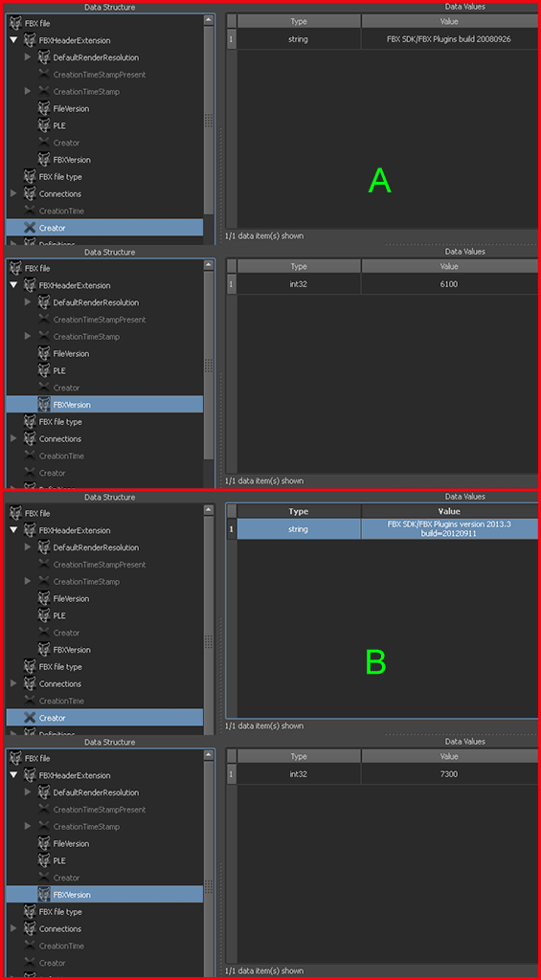This screenshot has height=980, width=541.
Task: Collapse FBXHeaderExtension in panel A
Action: tap(13, 40)
